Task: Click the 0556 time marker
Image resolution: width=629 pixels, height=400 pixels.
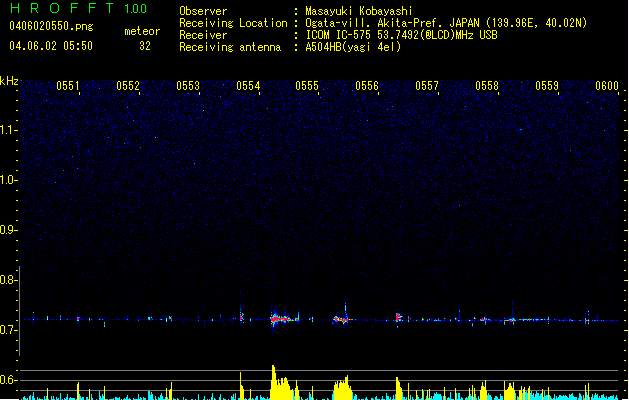Action: pos(367,86)
